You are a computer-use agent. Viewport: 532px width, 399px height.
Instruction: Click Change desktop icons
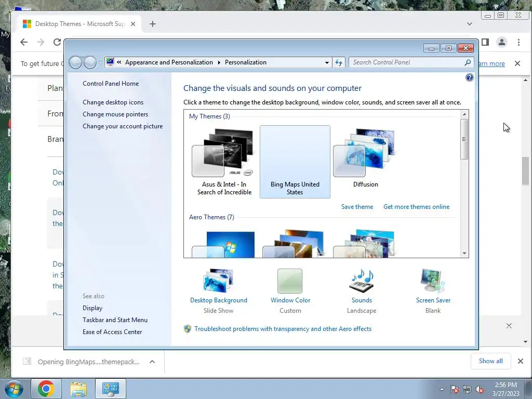coord(113,102)
